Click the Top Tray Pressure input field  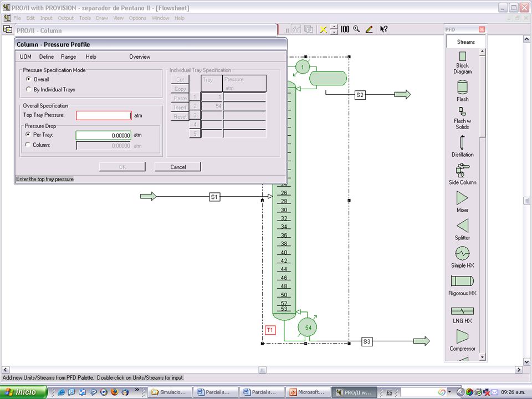tap(104, 115)
